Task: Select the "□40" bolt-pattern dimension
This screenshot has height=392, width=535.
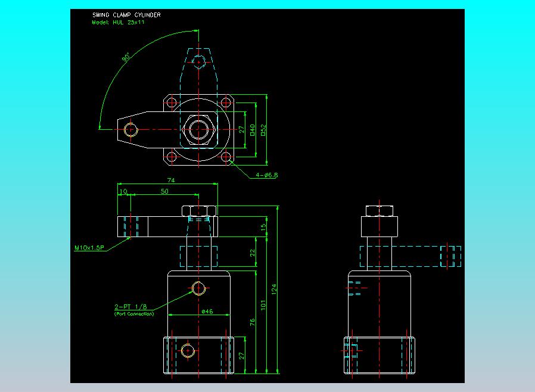Action: pyautogui.click(x=252, y=130)
